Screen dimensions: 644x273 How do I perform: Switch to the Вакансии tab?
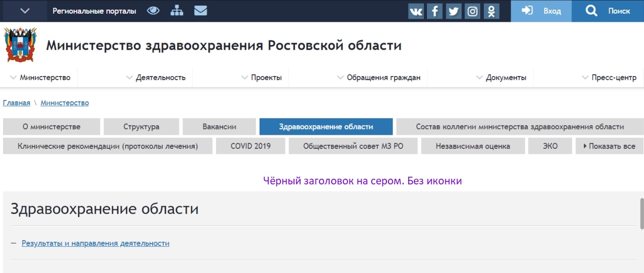(x=219, y=127)
